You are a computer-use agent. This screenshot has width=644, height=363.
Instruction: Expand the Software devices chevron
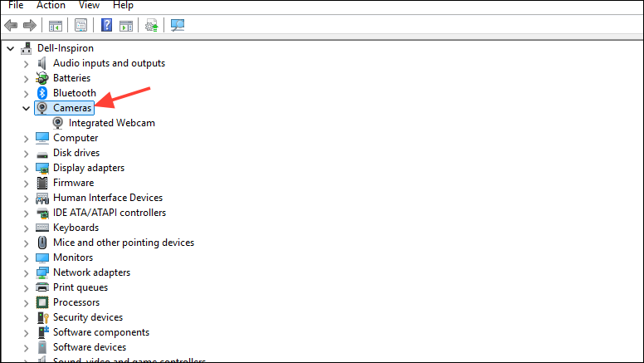tap(27, 348)
